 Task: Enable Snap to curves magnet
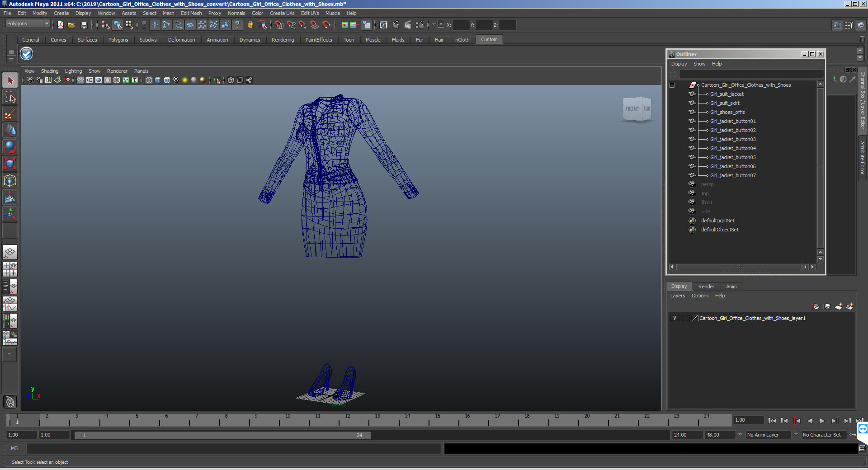(x=291, y=25)
